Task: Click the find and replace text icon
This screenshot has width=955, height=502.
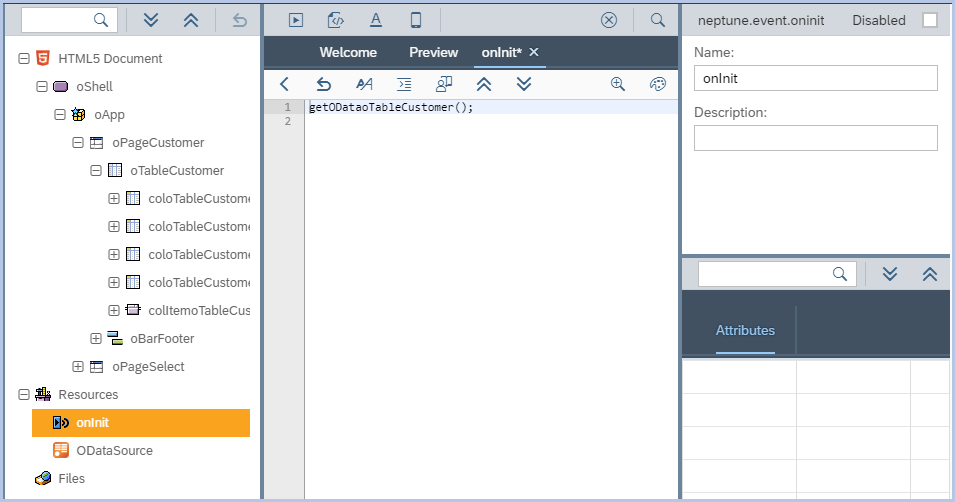Action: (x=364, y=84)
